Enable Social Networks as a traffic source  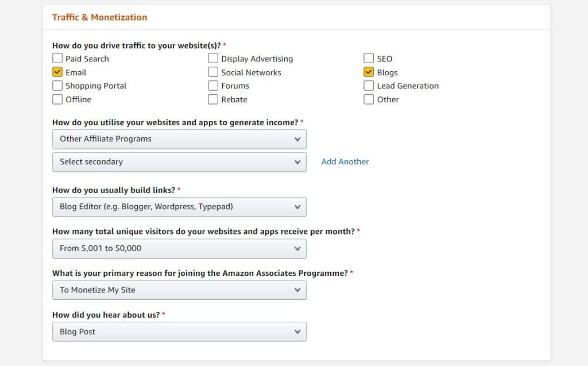coord(213,72)
